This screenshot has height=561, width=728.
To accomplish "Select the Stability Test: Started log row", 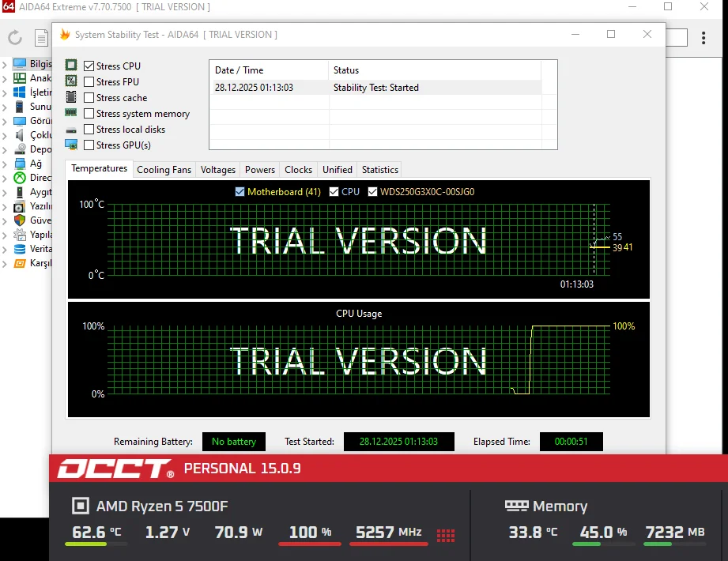I will 375,87.
